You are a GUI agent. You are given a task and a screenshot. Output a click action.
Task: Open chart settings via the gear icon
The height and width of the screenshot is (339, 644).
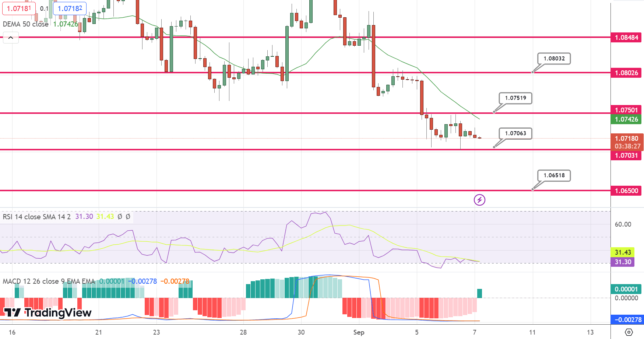click(x=629, y=332)
